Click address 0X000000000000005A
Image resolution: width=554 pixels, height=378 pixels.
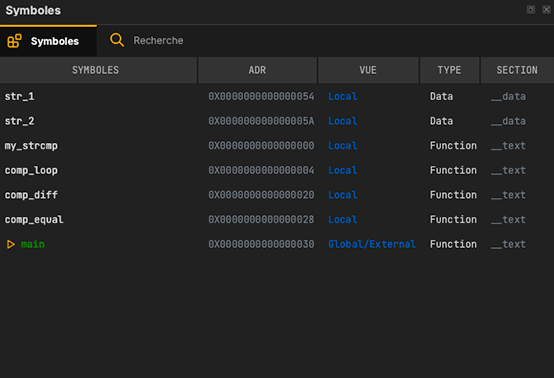pyautogui.click(x=261, y=121)
